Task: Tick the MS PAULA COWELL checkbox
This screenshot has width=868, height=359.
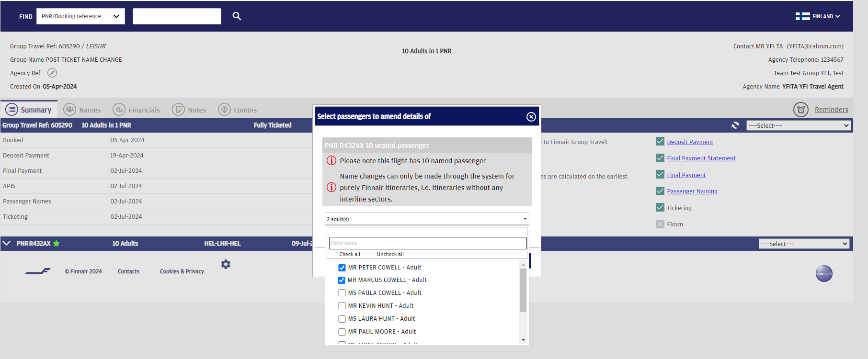Action: point(342,293)
